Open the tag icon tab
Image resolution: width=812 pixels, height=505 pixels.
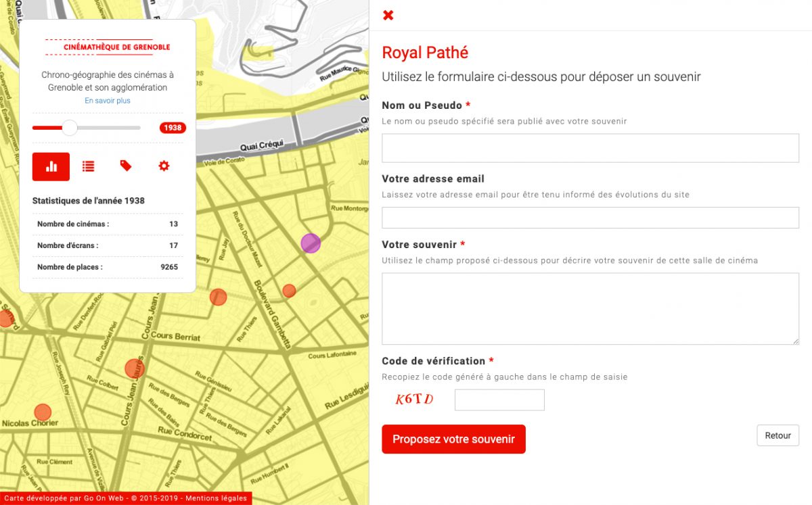point(126,166)
